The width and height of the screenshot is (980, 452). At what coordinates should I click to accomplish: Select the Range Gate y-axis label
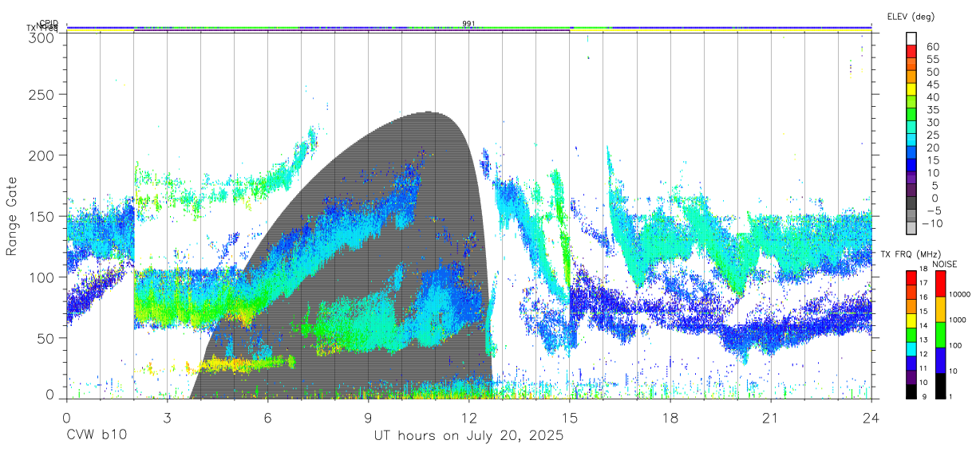tap(13, 217)
